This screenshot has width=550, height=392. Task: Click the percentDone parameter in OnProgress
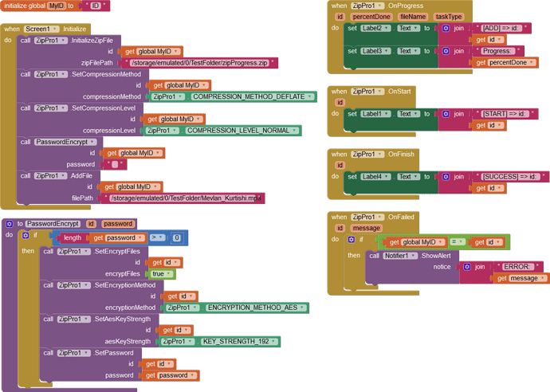pyautogui.click(x=371, y=16)
